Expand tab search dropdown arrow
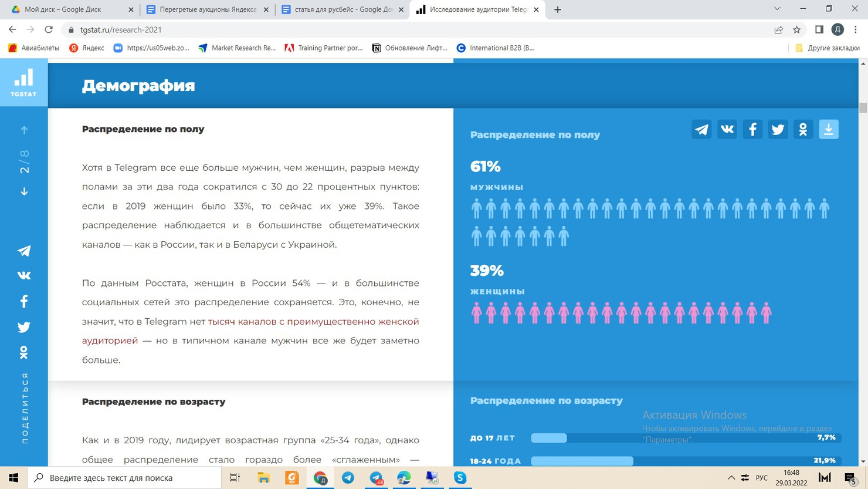The image size is (868, 489). click(777, 9)
